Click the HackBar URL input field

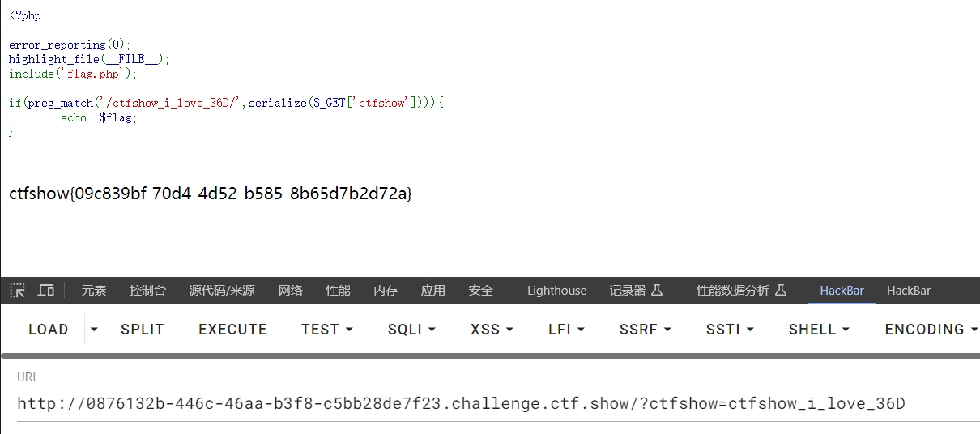tap(498, 403)
